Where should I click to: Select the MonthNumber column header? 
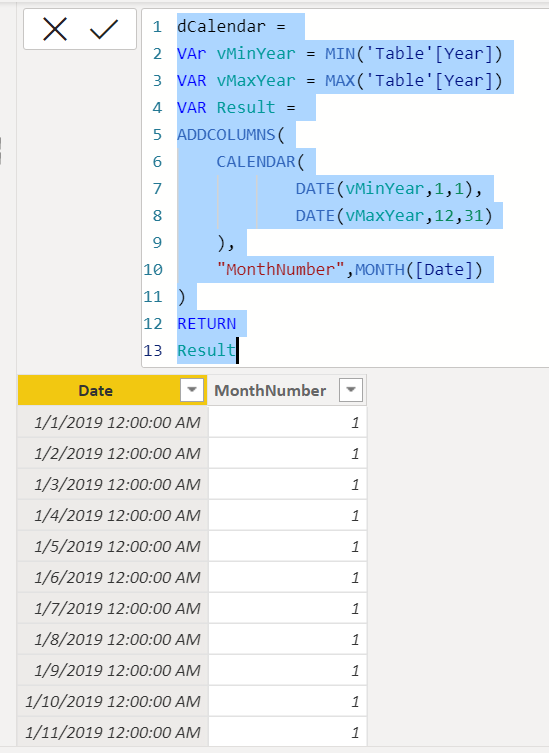(287, 390)
